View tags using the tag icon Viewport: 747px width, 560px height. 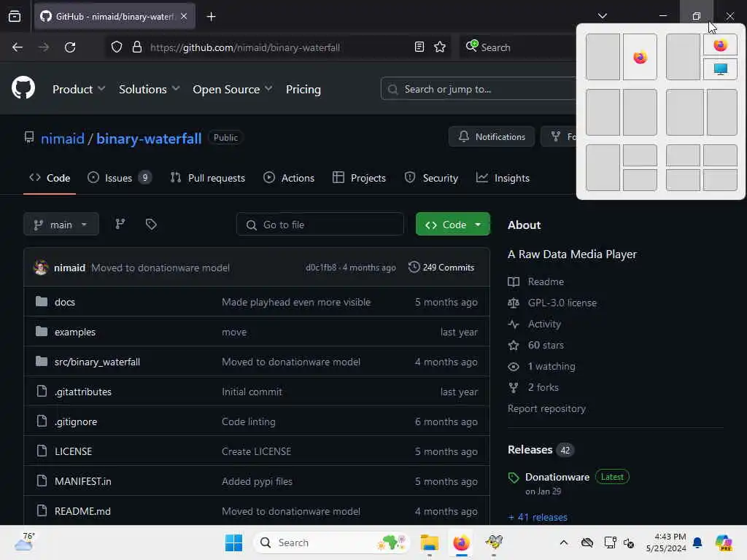tap(151, 224)
